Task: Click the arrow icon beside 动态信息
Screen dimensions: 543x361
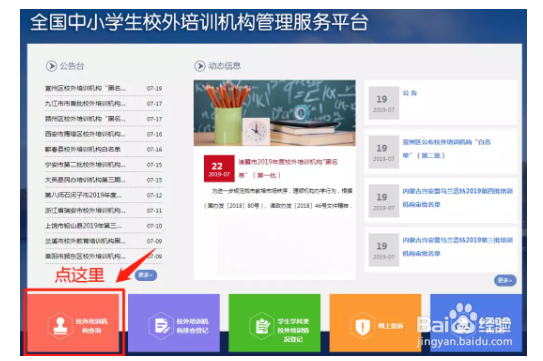Action: click(200, 66)
